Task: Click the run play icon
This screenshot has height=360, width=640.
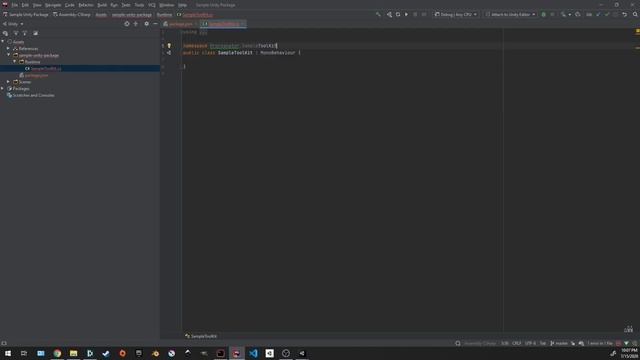Action: 407,14
